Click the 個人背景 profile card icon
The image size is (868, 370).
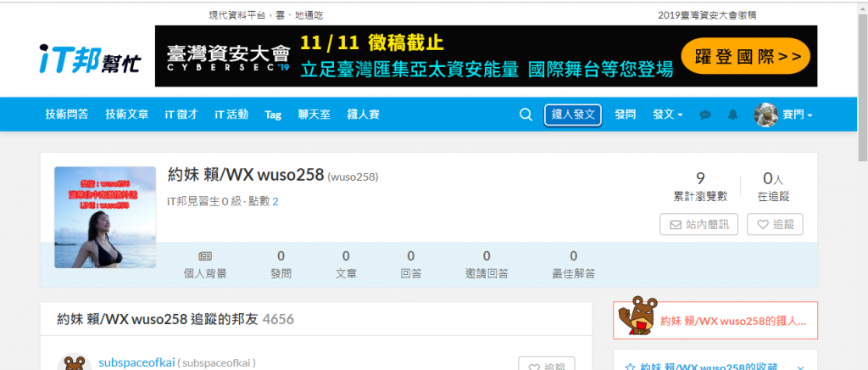205,256
